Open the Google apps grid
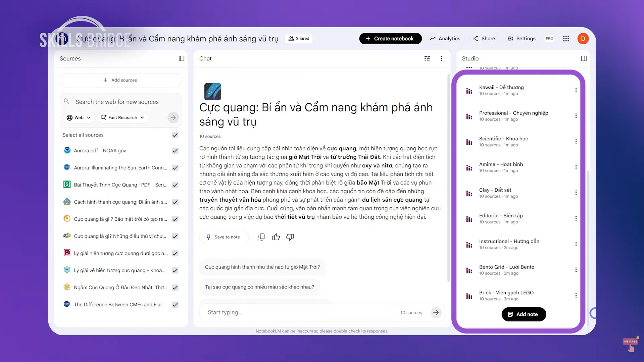The height and width of the screenshot is (362, 644). 566,38
